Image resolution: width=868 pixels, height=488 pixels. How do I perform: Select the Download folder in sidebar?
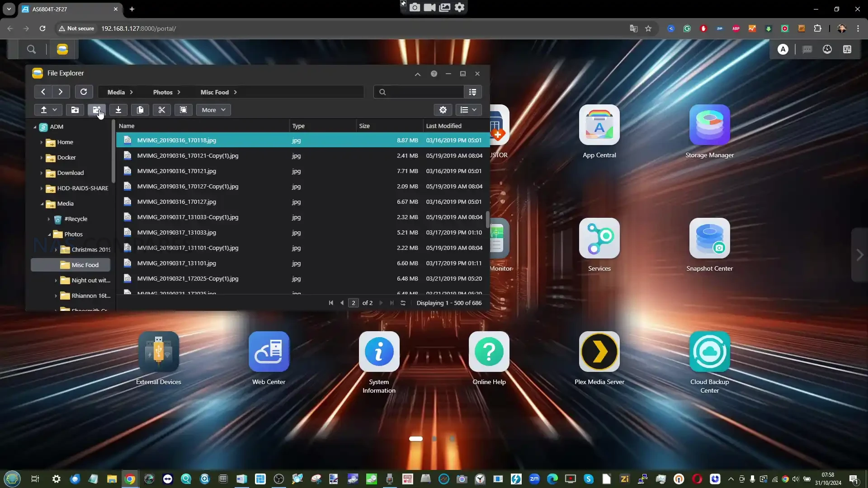coord(71,173)
